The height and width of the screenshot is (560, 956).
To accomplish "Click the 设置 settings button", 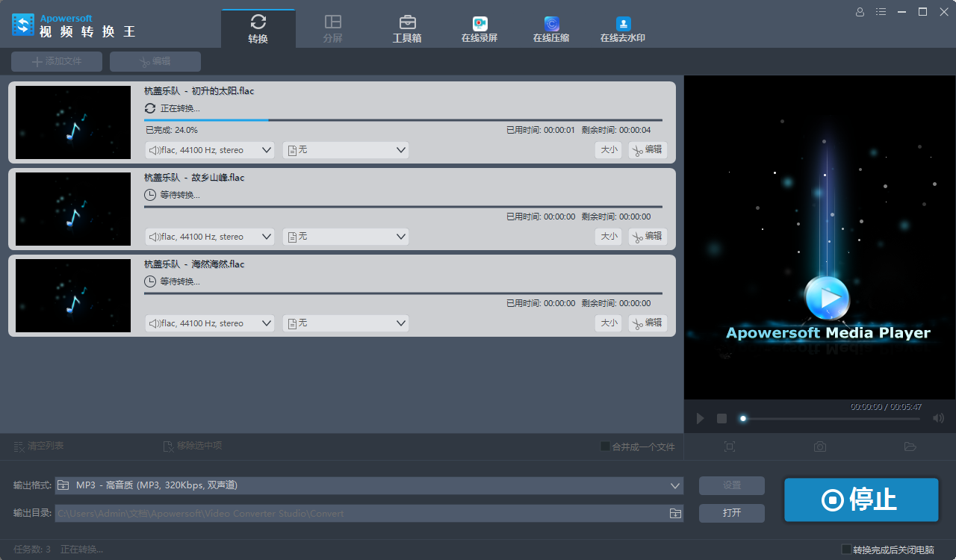I will click(x=732, y=485).
